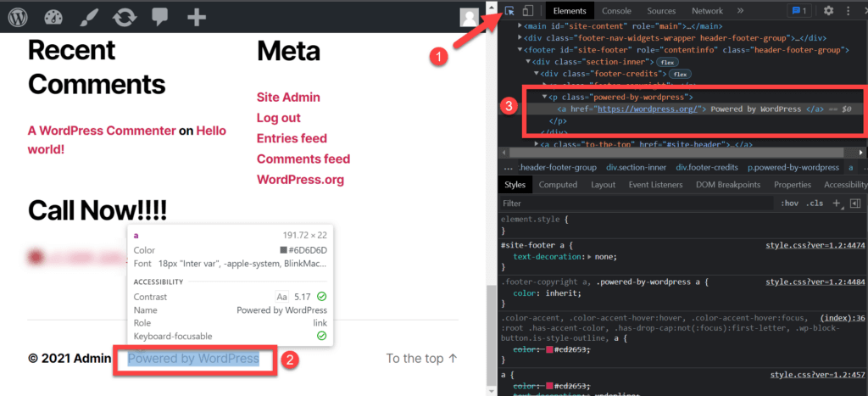
Task: Click the element inspector picker icon
Action: 509,10
